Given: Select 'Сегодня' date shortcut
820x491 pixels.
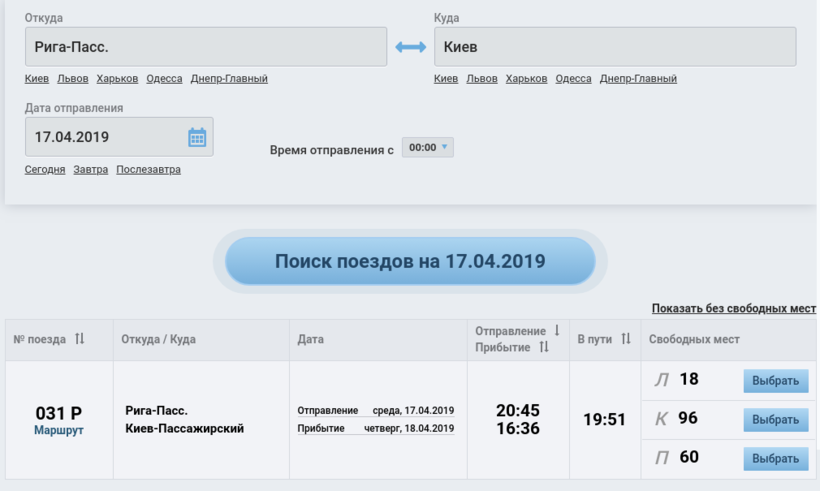Looking at the screenshot, I should point(45,170).
